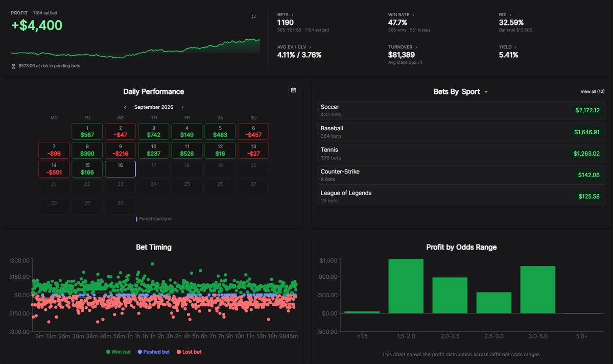The height and width of the screenshot is (364, 613).
Task: Click the 2.0-2.5 odds range bar
Action: click(450, 295)
